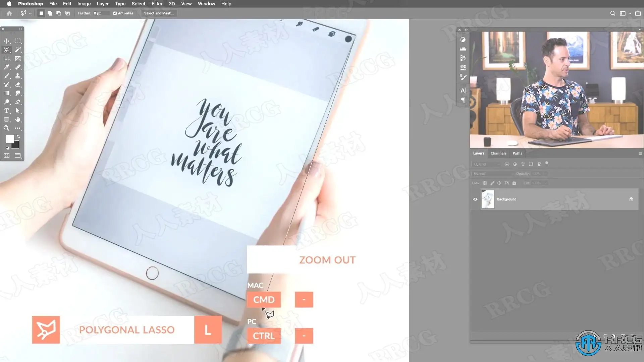This screenshot has height=362, width=644.
Task: Click the Feather value input field
Action: coord(101,13)
